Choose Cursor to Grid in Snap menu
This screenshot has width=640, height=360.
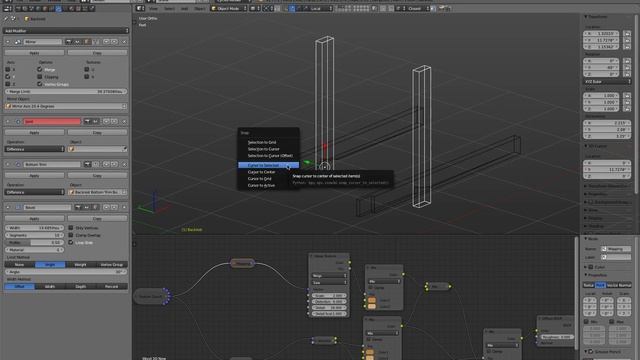coord(259,179)
